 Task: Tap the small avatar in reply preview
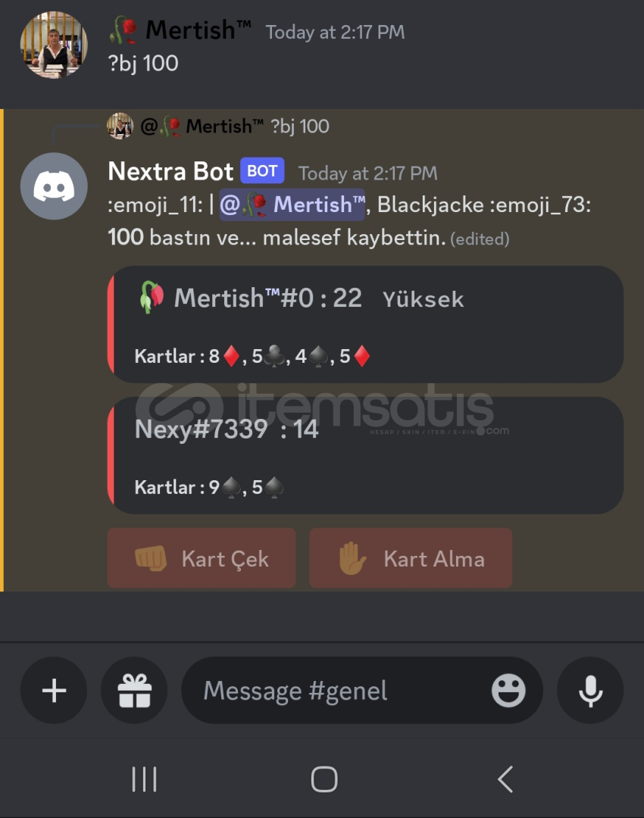coord(120,126)
